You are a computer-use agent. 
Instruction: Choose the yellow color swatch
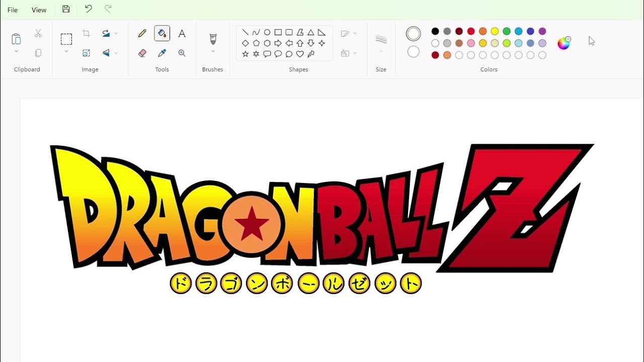click(495, 31)
